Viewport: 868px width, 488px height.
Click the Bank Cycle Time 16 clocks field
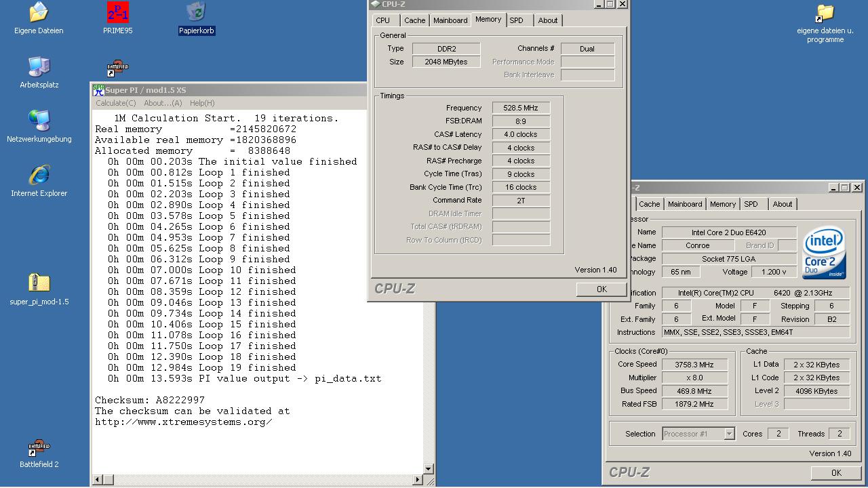521,187
